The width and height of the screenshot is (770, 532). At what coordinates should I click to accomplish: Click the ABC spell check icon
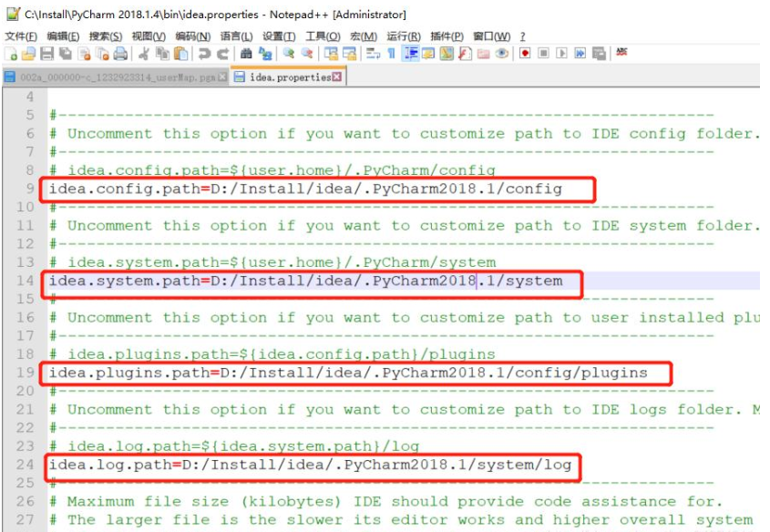pos(621,52)
